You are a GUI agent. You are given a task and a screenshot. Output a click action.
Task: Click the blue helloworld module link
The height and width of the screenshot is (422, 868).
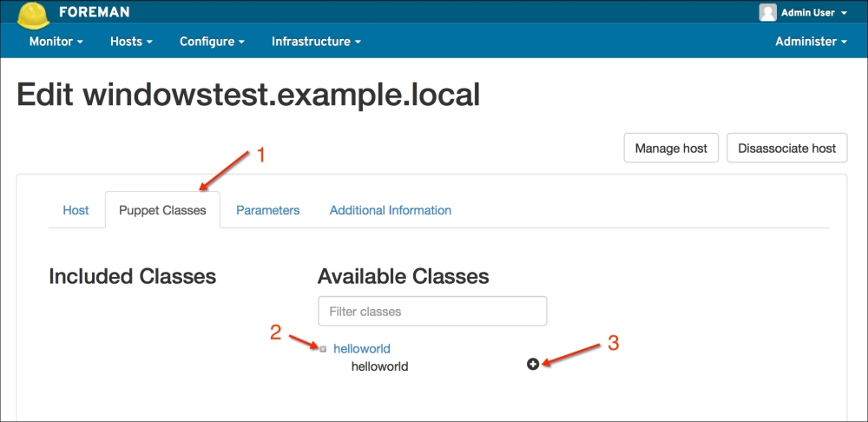click(361, 349)
